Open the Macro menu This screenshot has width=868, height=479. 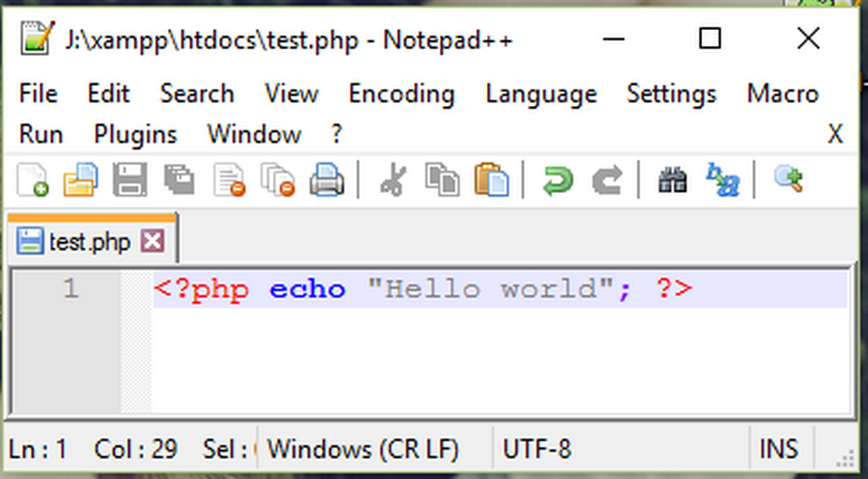pyautogui.click(x=783, y=93)
